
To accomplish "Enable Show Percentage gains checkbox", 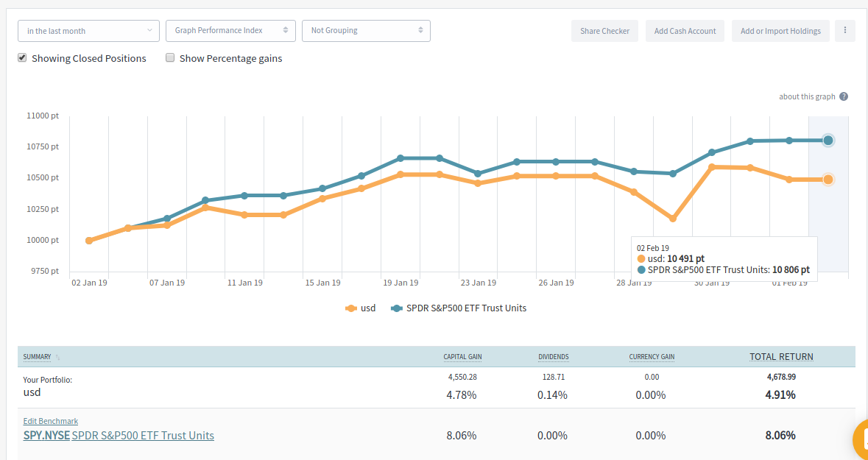I will click(170, 58).
